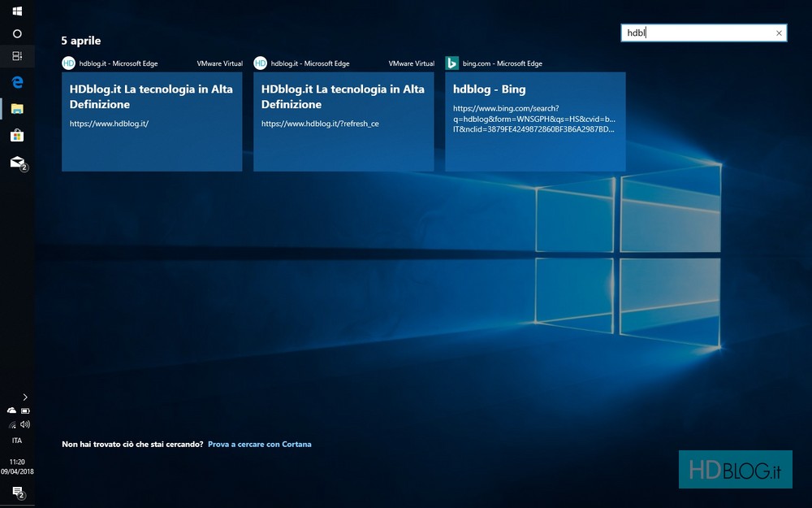
Task: Open Microsoft Store from the taskbar
Action: tap(17, 136)
